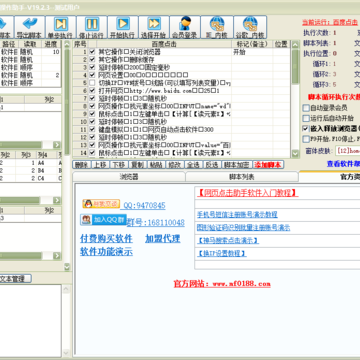Open 换IP设置教程 link
The width and height of the screenshot is (360, 360).
222,253
